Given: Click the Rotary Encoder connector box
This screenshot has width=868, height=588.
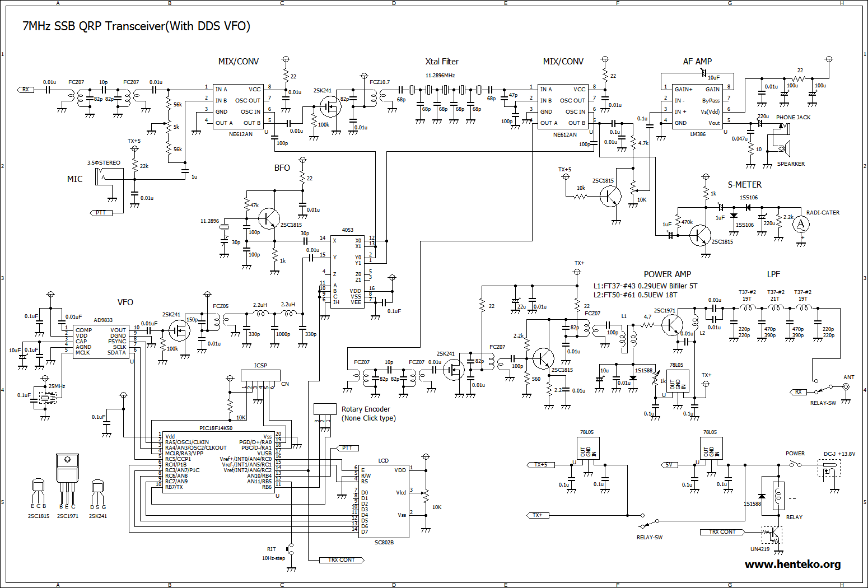Looking at the screenshot, I should [x=325, y=409].
